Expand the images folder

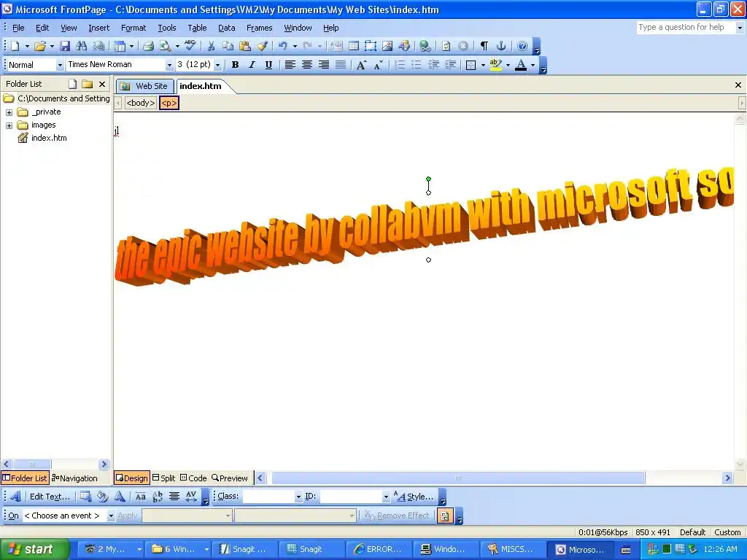tap(9, 125)
